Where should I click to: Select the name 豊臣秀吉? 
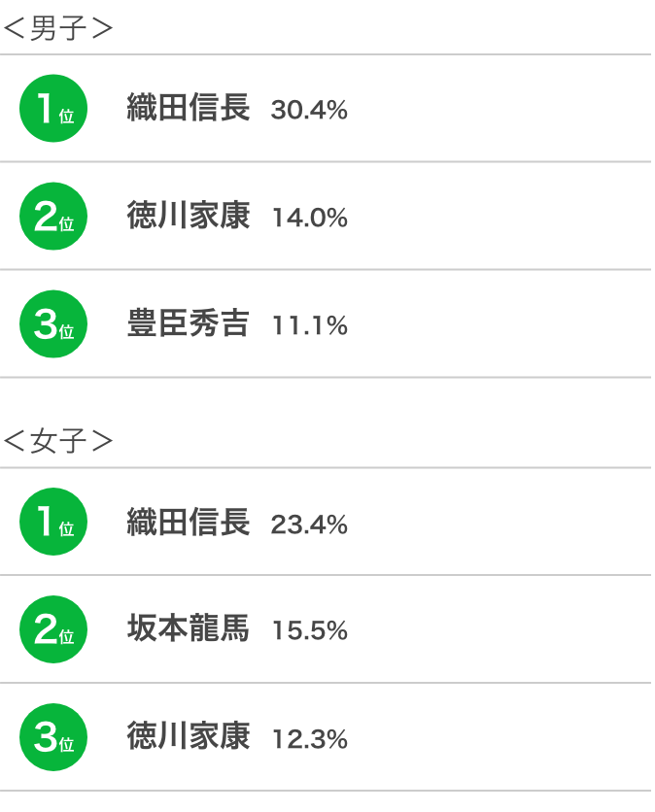[189, 324]
